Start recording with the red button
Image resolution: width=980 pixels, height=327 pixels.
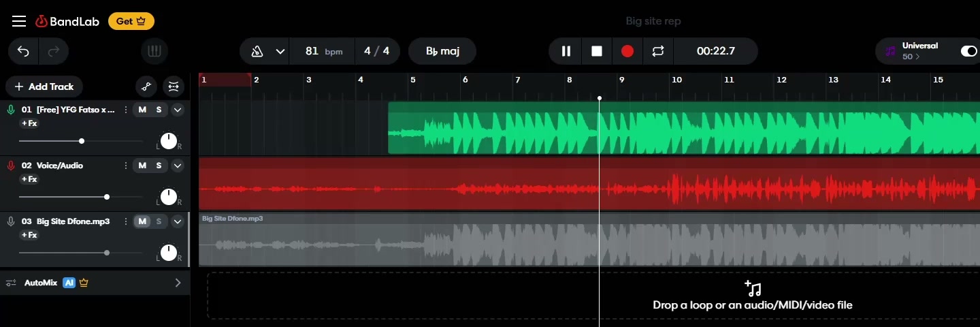click(x=627, y=51)
